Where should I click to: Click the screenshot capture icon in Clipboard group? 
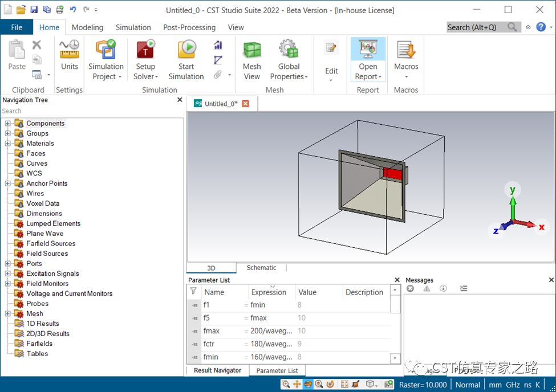[37, 75]
